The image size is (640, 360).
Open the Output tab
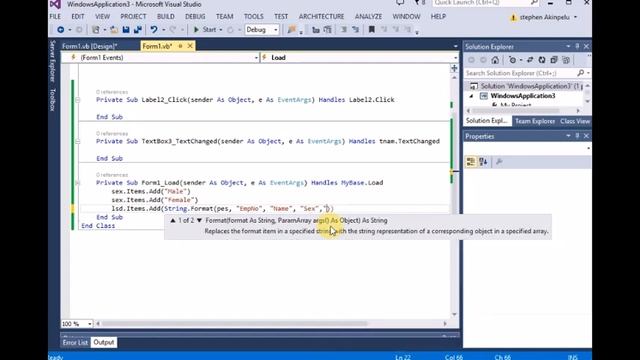pos(104,342)
